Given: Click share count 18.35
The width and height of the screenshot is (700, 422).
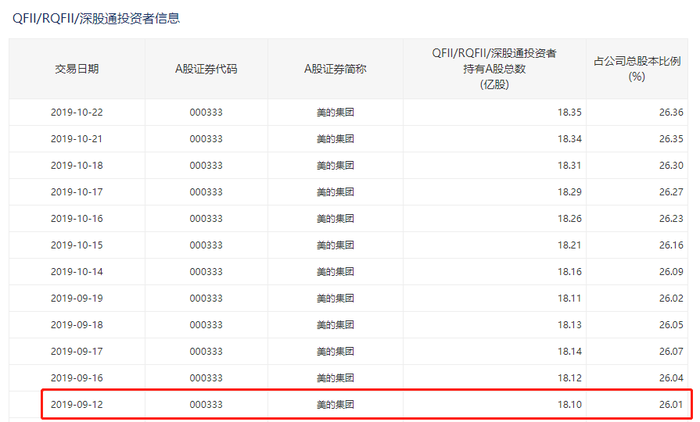Looking at the screenshot, I should [569, 112].
